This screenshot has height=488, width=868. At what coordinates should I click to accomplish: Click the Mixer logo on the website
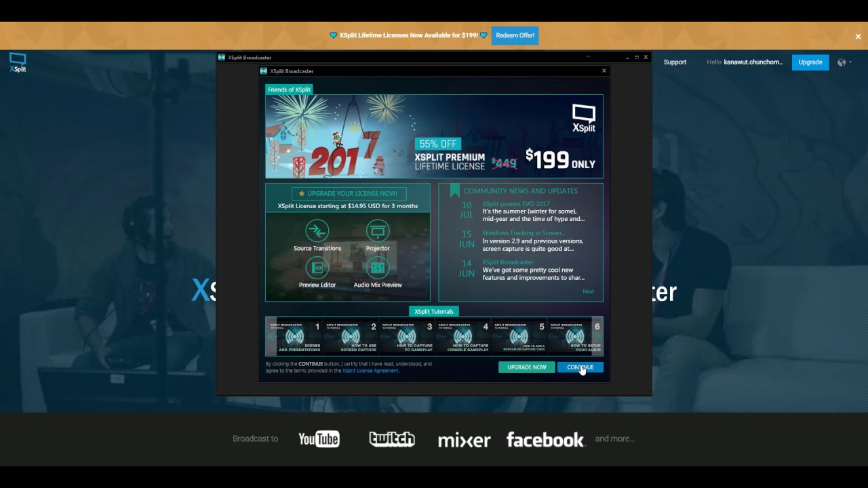pos(464,441)
